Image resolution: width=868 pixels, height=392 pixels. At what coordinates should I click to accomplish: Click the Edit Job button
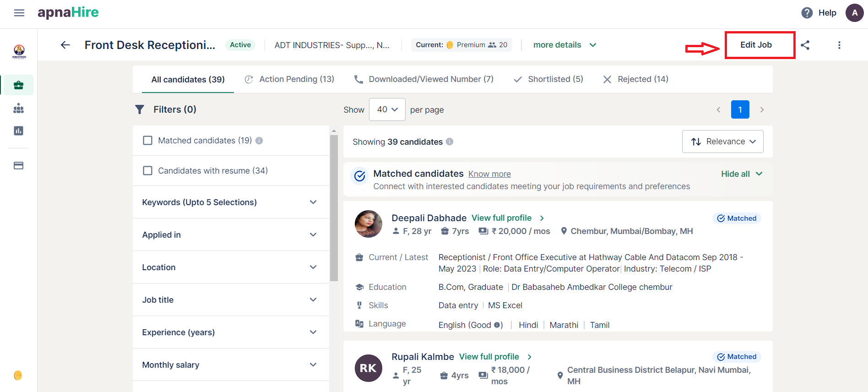coord(756,45)
